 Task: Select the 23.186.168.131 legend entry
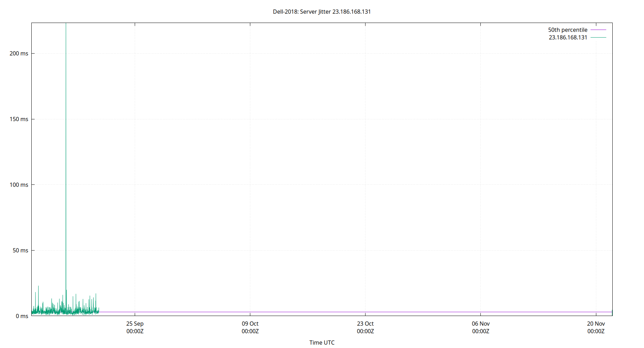(567, 37)
